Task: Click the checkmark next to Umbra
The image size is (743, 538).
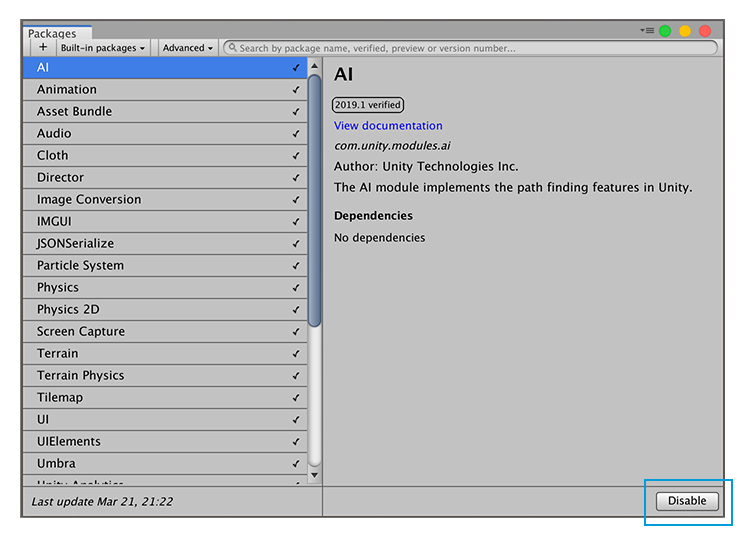Action: 296,464
